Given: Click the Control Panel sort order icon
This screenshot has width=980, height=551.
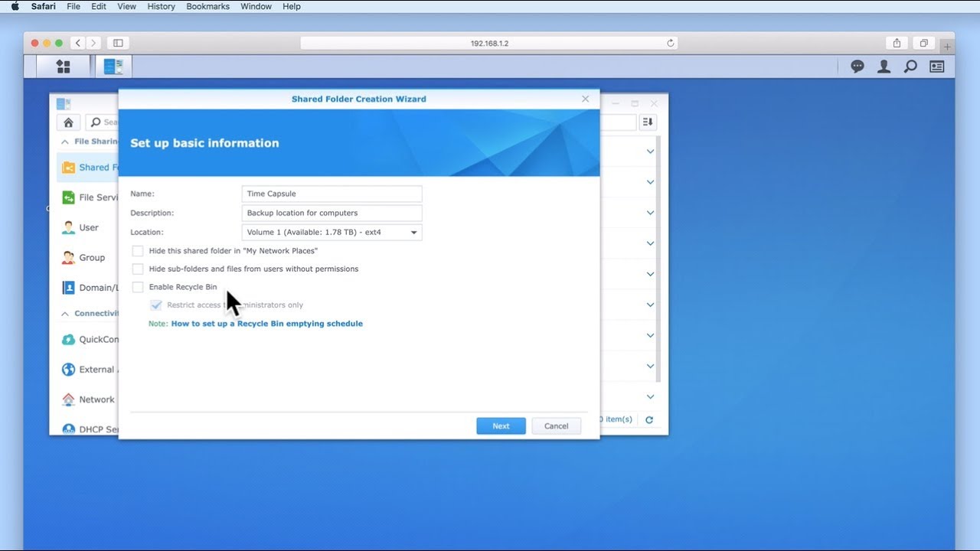Looking at the screenshot, I should [x=648, y=122].
